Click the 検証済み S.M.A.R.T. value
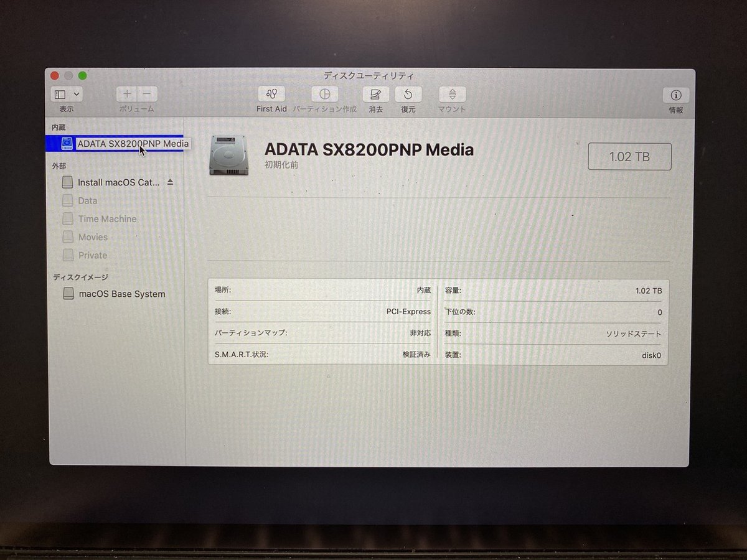 pyautogui.click(x=416, y=355)
